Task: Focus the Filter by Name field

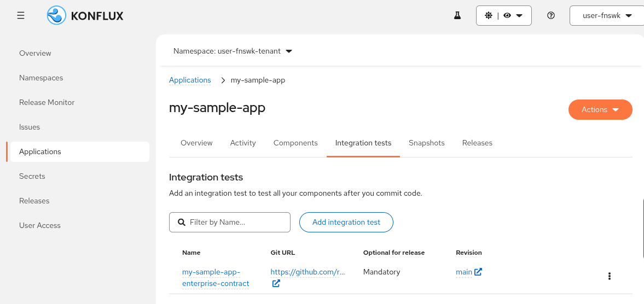Action: click(x=230, y=223)
